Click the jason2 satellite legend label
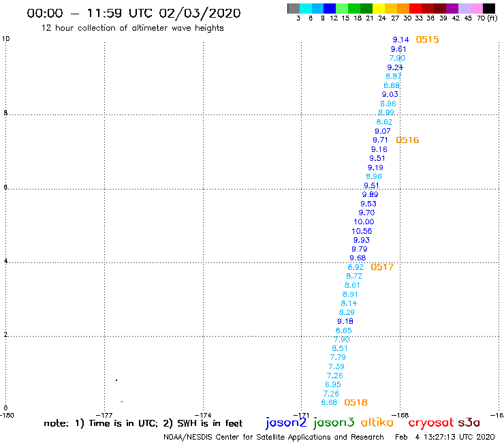 (286, 423)
